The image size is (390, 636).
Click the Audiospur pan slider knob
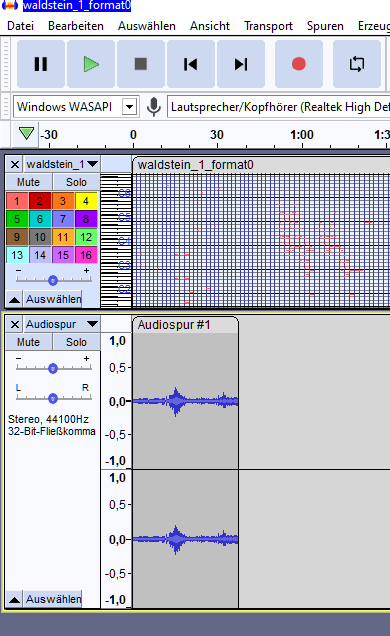53,399
